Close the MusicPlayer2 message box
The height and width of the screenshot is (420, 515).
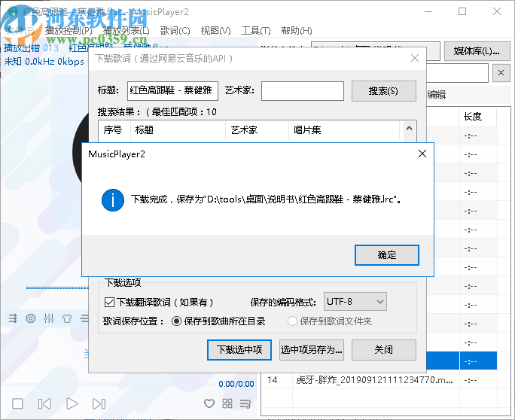coord(422,154)
